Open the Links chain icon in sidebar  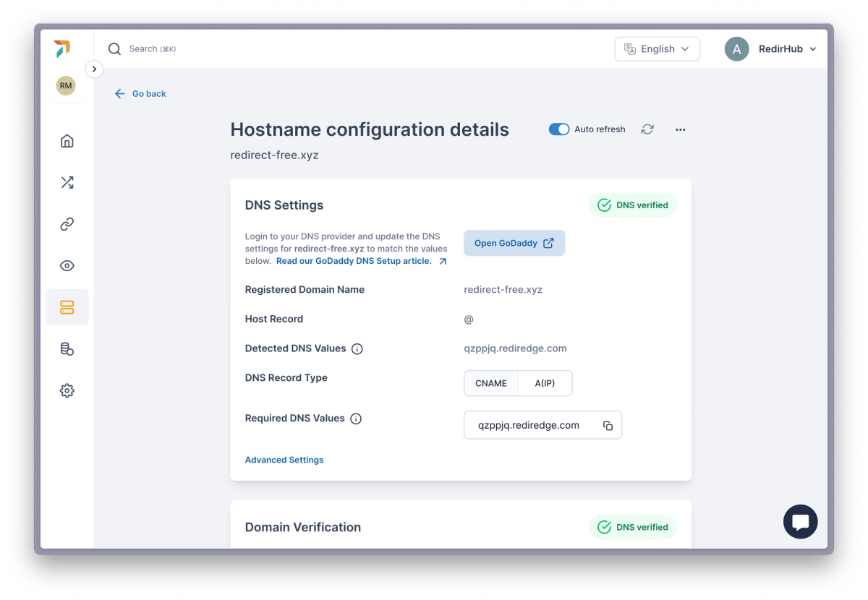67,224
